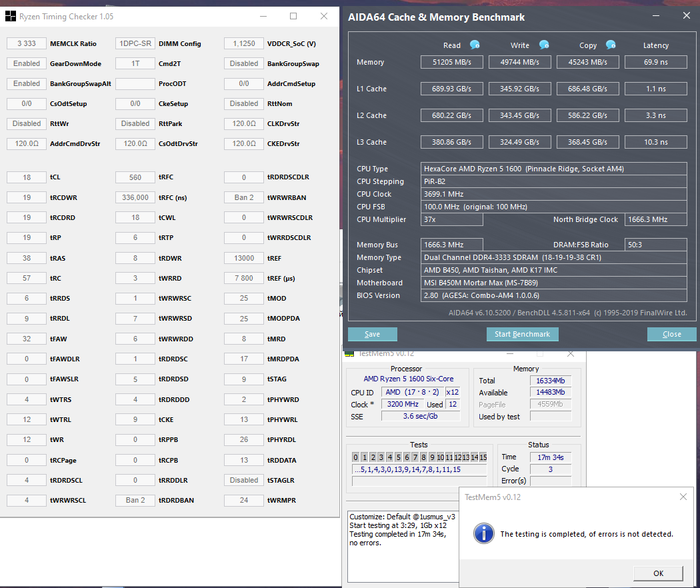Click TestMem5 Time value 17m 34s
The height and width of the screenshot is (588, 700).
(x=551, y=457)
